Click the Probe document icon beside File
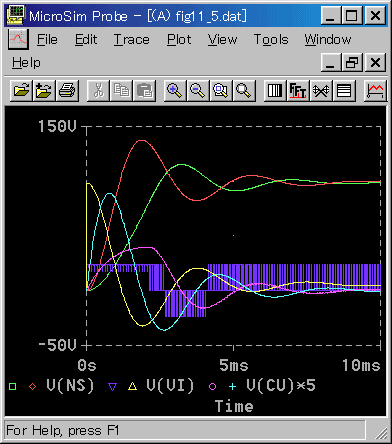The image size is (392, 444). [x=18, y=39]
